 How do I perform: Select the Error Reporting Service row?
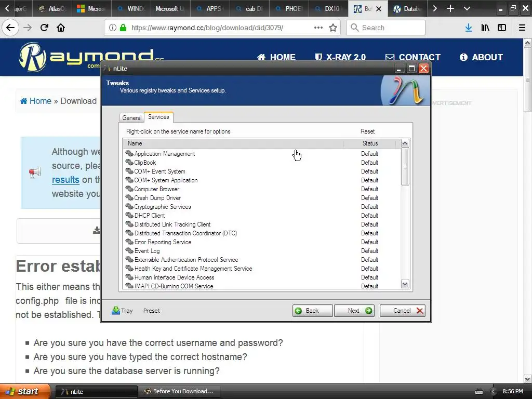(x=261, y=242)
